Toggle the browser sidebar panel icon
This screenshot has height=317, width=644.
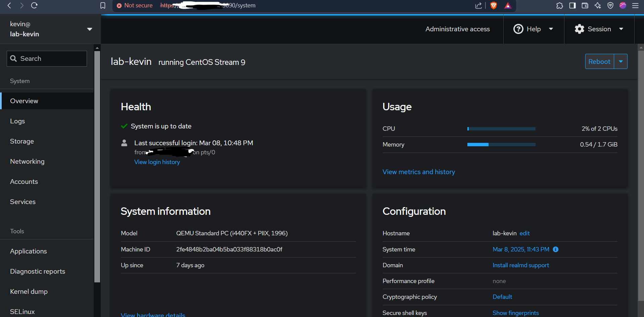pyautogui.click(x=572, y=5)
